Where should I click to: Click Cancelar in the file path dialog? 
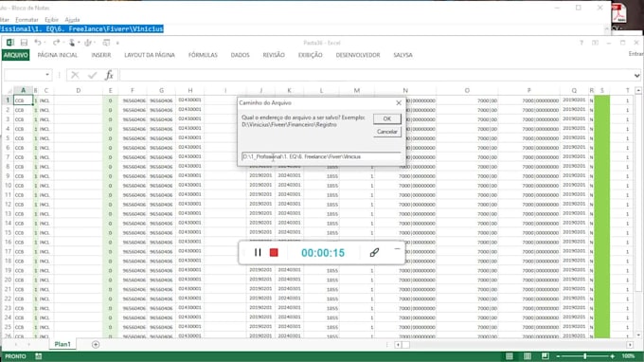tap(387, 132)
